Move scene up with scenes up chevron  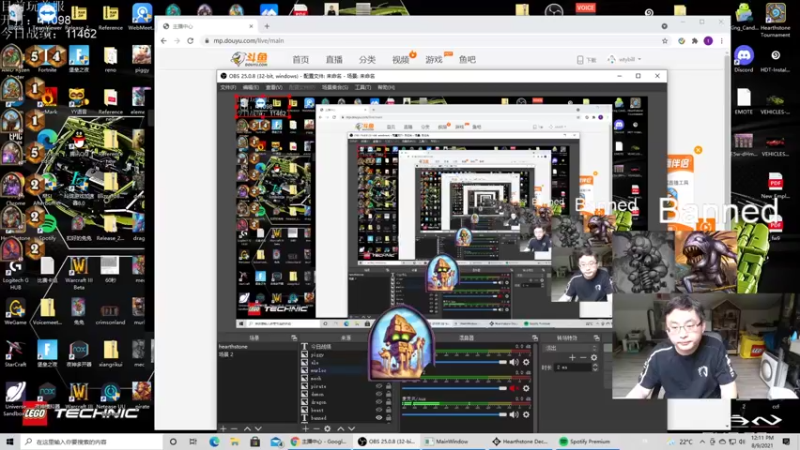(x=247, y=429)
